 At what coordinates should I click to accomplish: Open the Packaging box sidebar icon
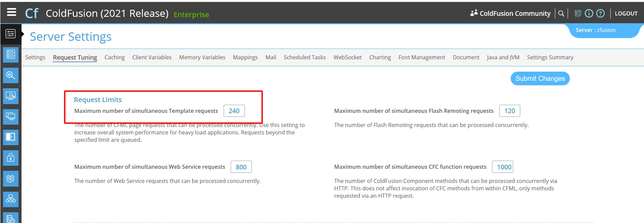click(x=11, y=179)
